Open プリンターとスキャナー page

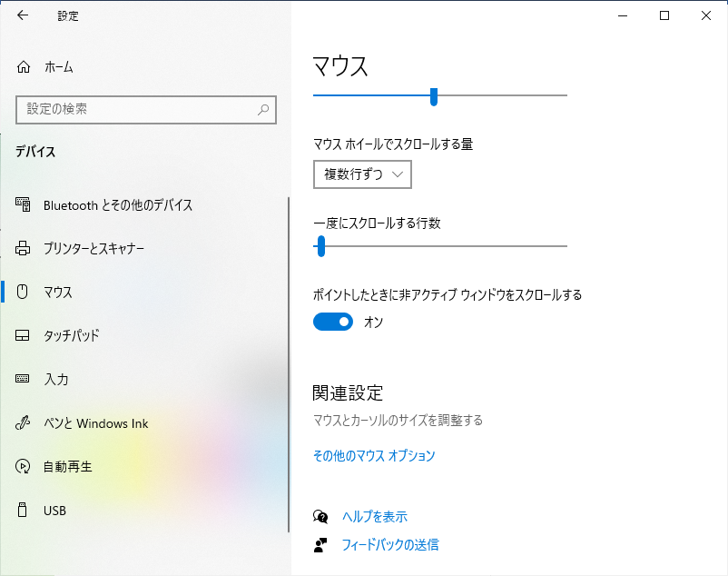coord(93,249)
